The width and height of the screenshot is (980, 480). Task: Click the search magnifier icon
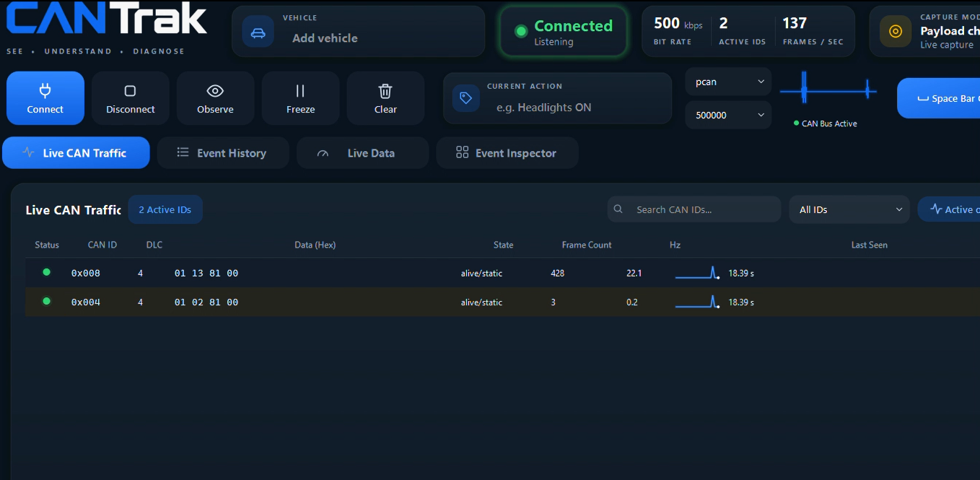pyautogui.click(x=618, y=209)
